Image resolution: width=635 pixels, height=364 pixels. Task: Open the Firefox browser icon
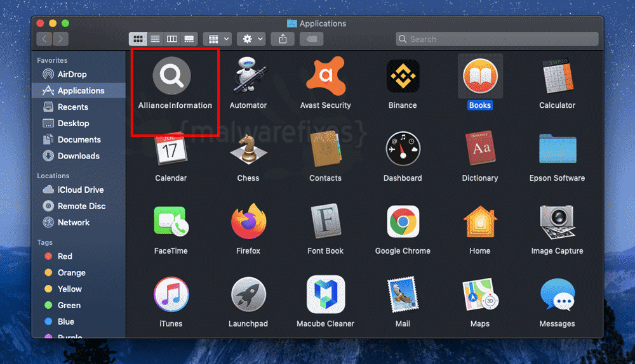click(248, 221)
